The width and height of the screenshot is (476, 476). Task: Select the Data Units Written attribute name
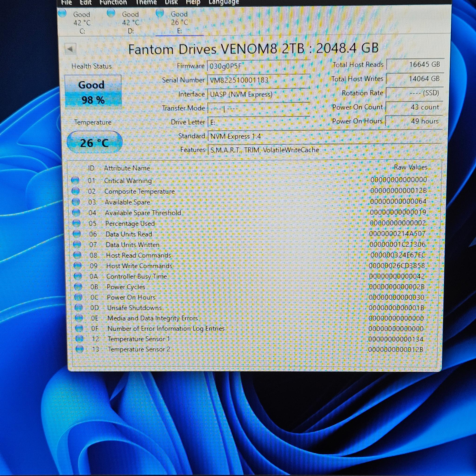[132, 245]
